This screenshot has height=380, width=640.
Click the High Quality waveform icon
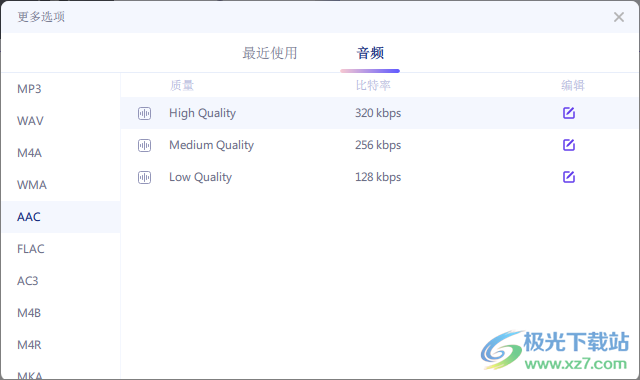pyautogui.click(x=144, y=113)
